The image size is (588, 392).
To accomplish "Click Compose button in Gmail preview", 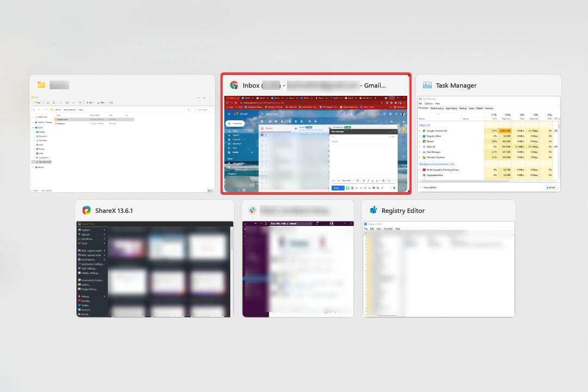I will 235,123.
